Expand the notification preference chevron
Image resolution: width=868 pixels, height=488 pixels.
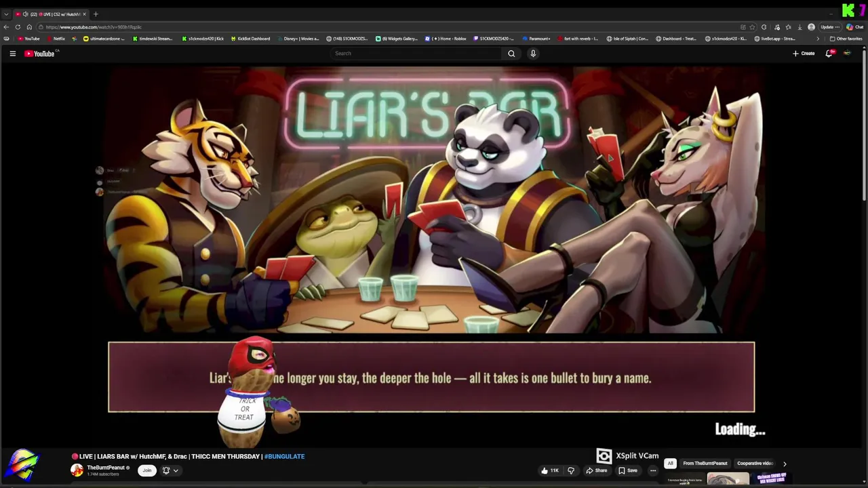[x=176, y=470]
